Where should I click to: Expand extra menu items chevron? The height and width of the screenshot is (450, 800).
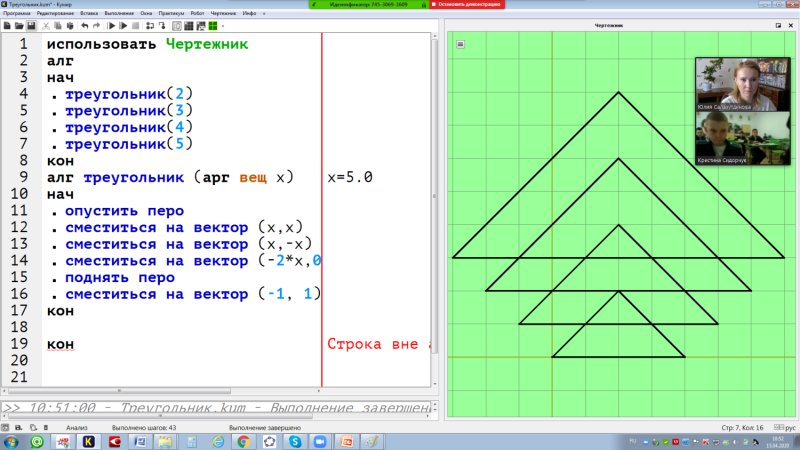click(x=264, y=14)
